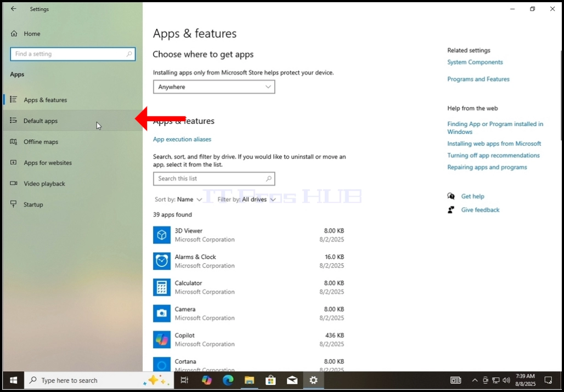Click the magnifier icon in Find a setting
Image resolution: width=564 pixels, height=392 pixels.
129,54
